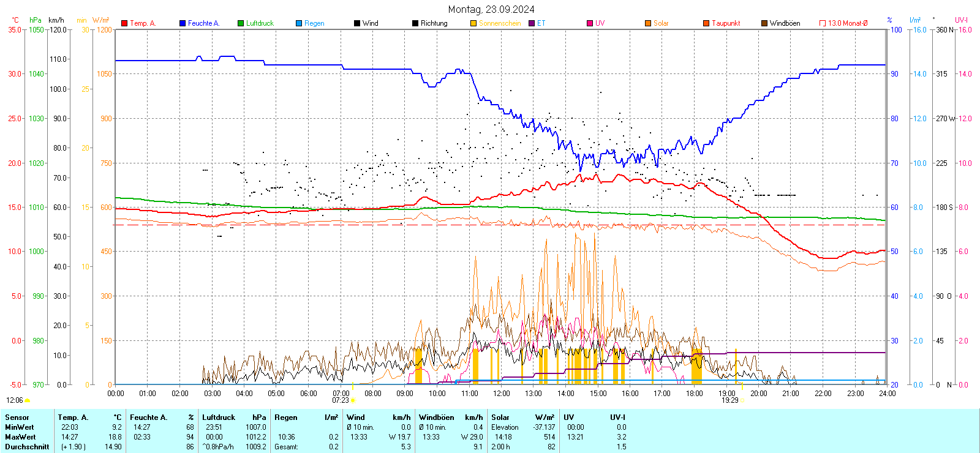
Task: Click the blue Feuchte A. legend square
Action: [x=183, y=23]
